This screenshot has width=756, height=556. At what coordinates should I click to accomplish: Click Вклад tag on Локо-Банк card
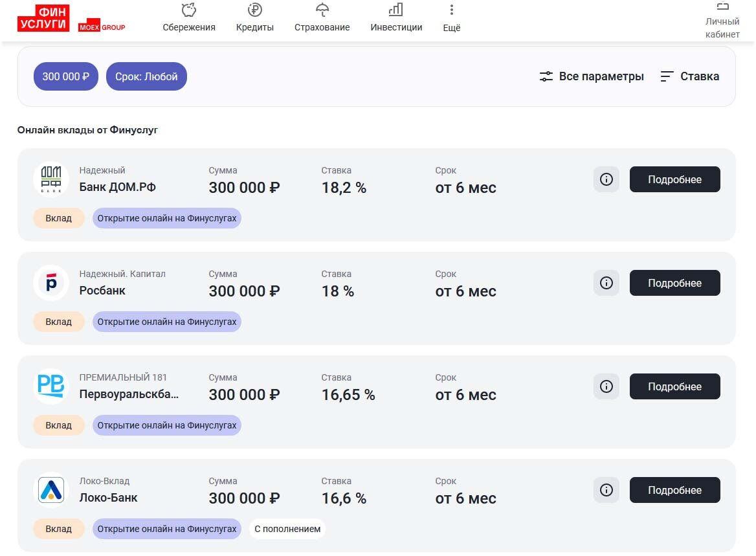click(x=59, y=529)
